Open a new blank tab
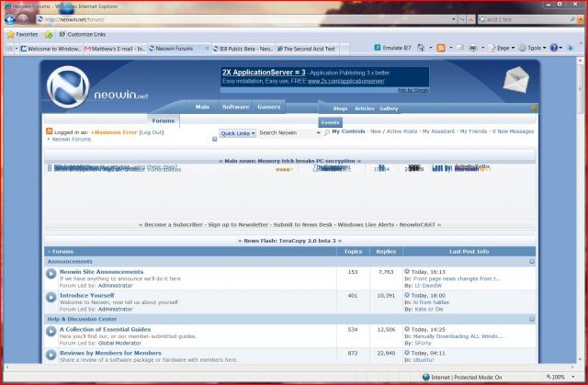The width and height of the screenshot is (588, 385). coord(345,49)
